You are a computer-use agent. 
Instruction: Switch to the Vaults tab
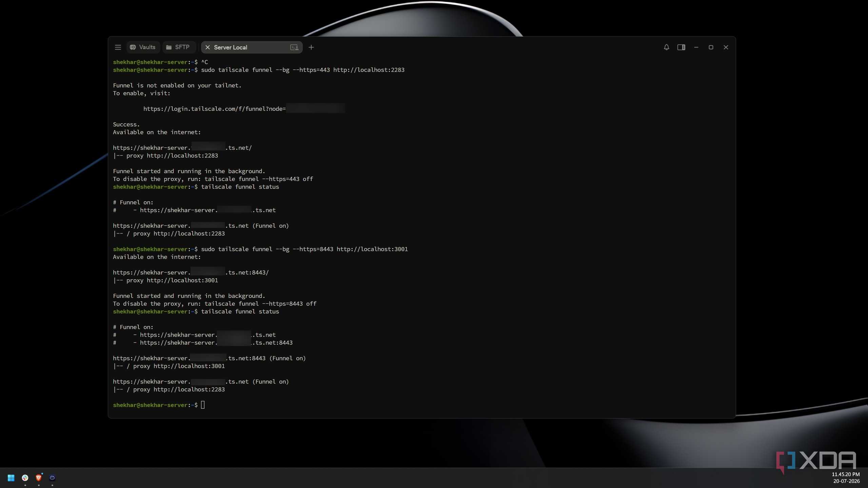click(143, 47)
